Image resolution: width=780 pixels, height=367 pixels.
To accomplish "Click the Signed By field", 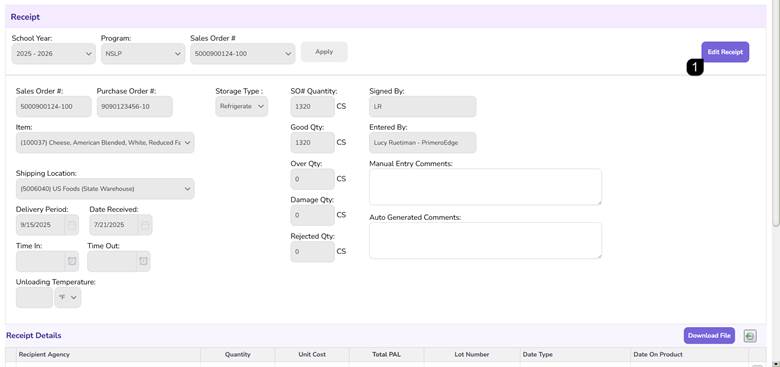I will click(423, 106).
